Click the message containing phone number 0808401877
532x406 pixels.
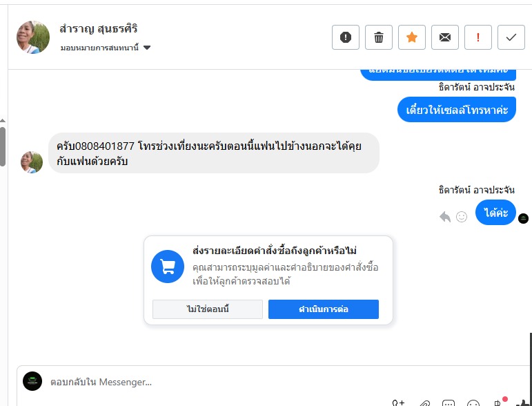coord(214,153)
